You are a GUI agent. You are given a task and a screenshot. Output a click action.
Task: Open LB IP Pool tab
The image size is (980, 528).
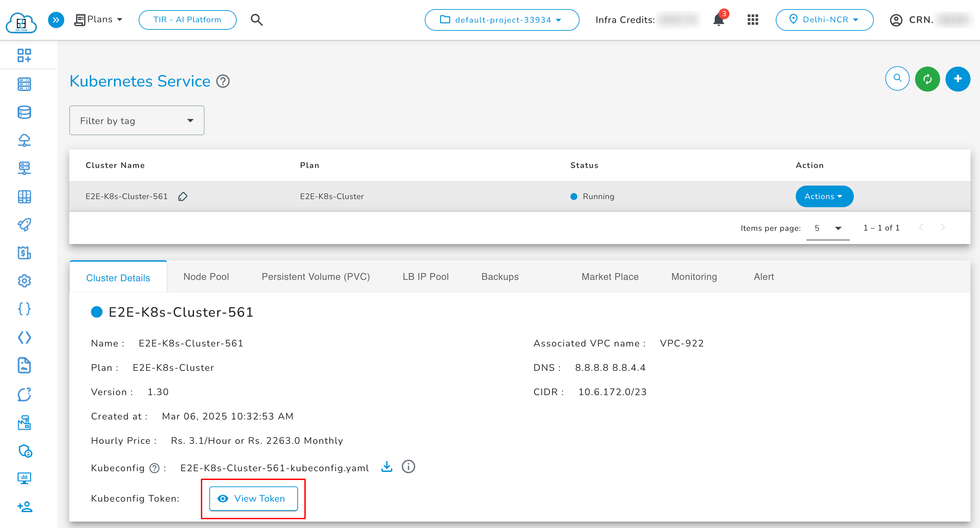[x=426, y=277]
